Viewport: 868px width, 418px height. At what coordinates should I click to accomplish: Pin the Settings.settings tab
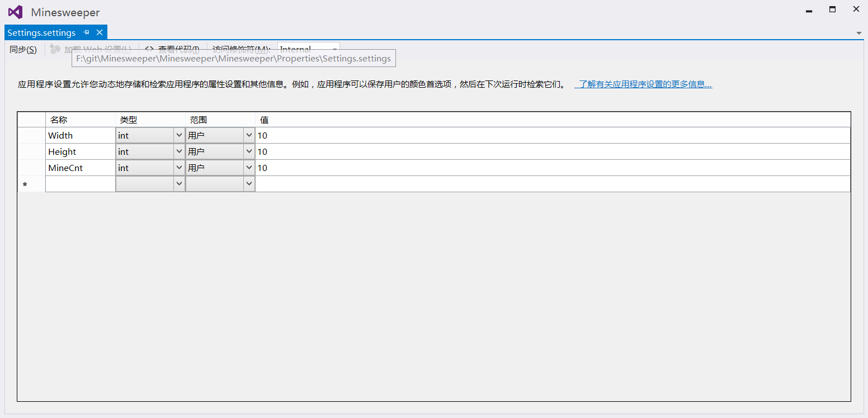(x=86, y=32)
